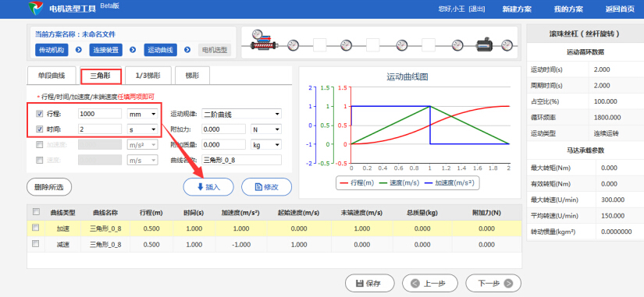Click the gauge icon after the motor
The height and width of the screenshot is (297, 644).
(507, 44)
